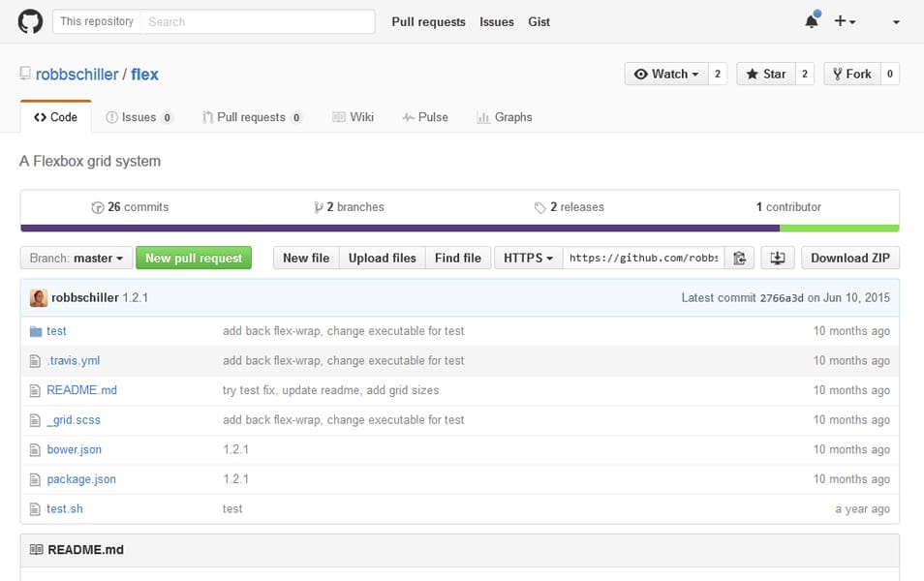This screenshot has width=924, height=581.
Task: Switch to the Pulse tab
Action: [425, 117]
